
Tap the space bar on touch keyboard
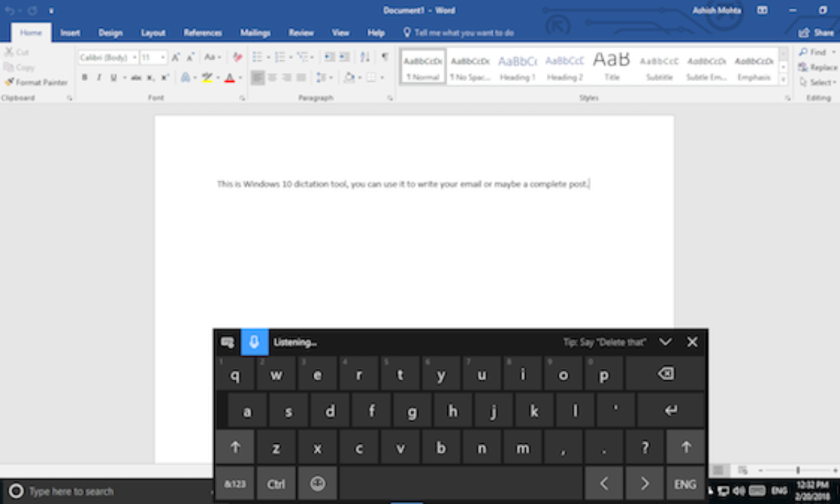[461, 484]
